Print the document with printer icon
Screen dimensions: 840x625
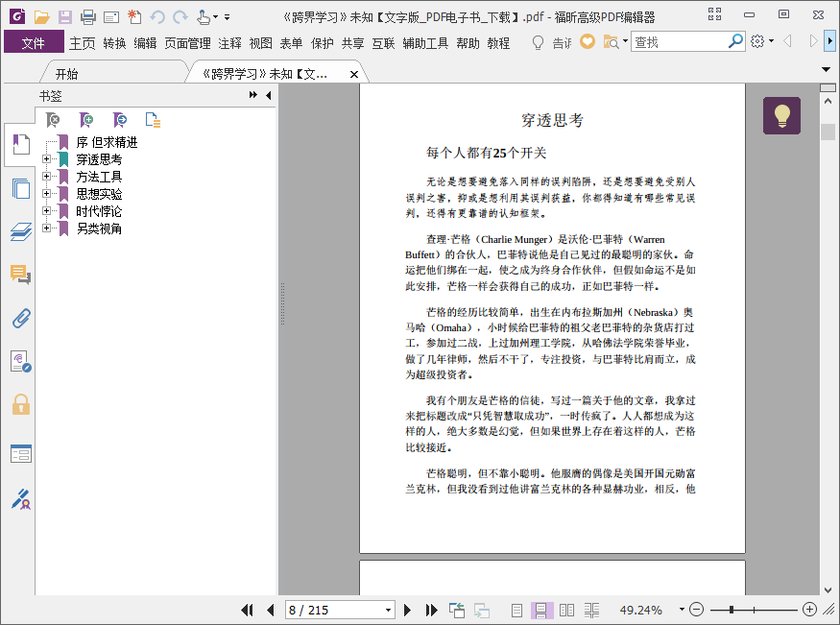click(x=88, y=17)
